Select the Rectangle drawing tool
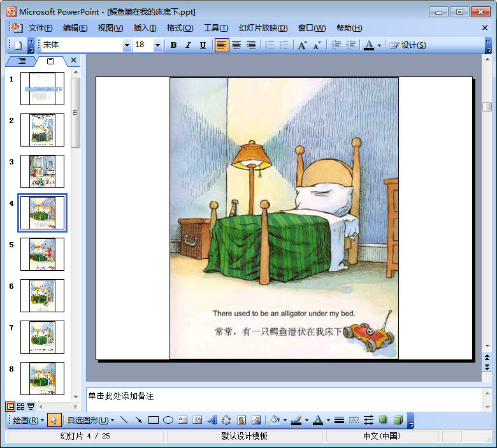Viewport: 497px width, 448px height. pos(154,421)
